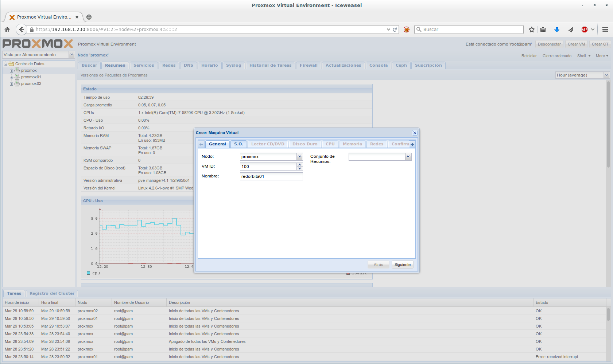Bookmark this page with the star icon

coord(532,30)
